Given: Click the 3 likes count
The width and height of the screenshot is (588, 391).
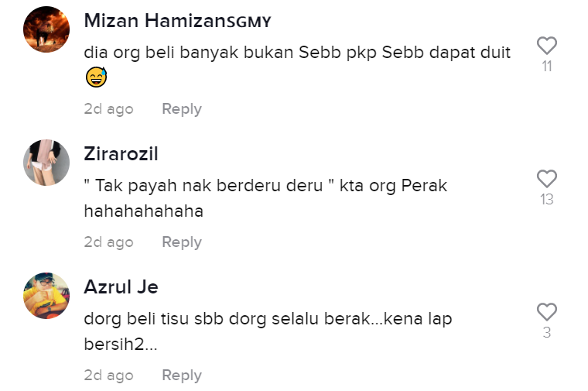Looking at the screenshot, I should click(x=547, y=332).
